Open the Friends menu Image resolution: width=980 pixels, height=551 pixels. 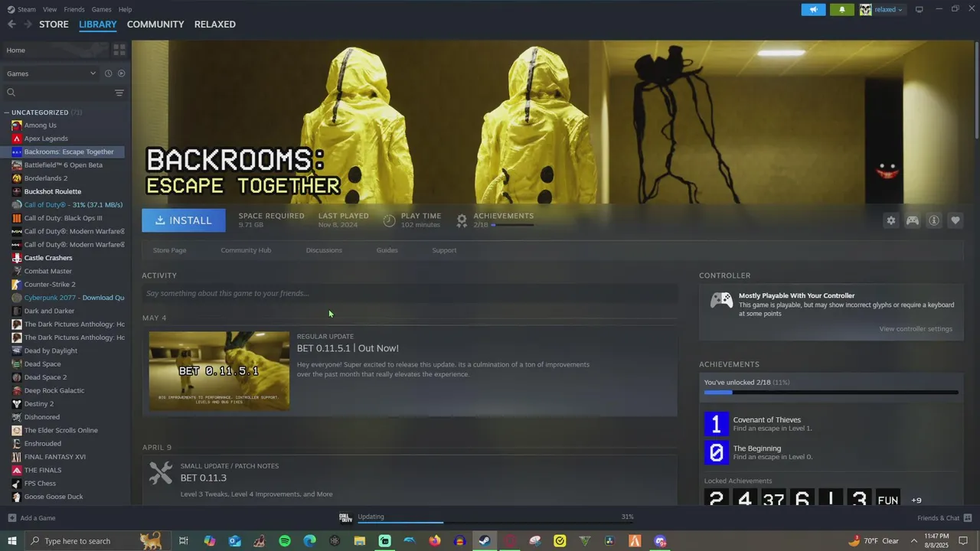[x=74, y=9]
